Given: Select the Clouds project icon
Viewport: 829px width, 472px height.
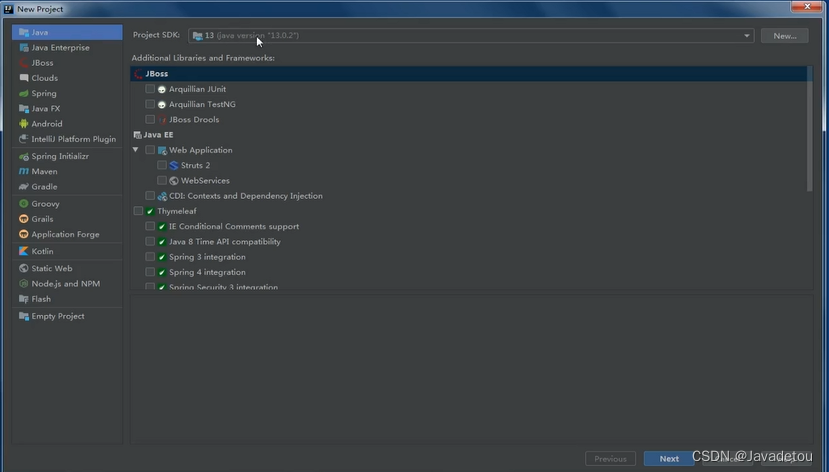Looking at the screenshot, I should click(24, 78).
